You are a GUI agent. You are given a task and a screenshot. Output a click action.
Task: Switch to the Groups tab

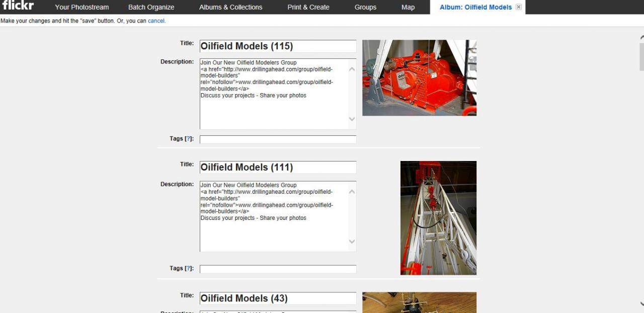pyautogui.click(x=365, y=7)
